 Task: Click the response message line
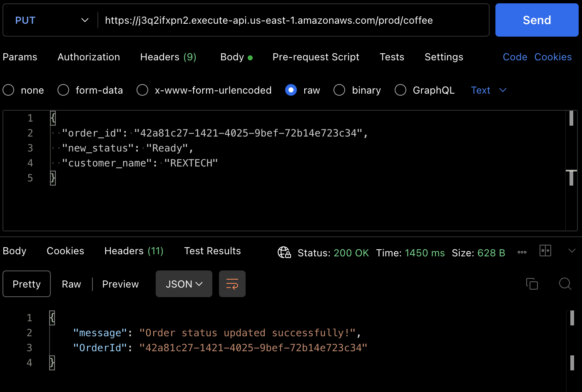click(x=217, y=333)
